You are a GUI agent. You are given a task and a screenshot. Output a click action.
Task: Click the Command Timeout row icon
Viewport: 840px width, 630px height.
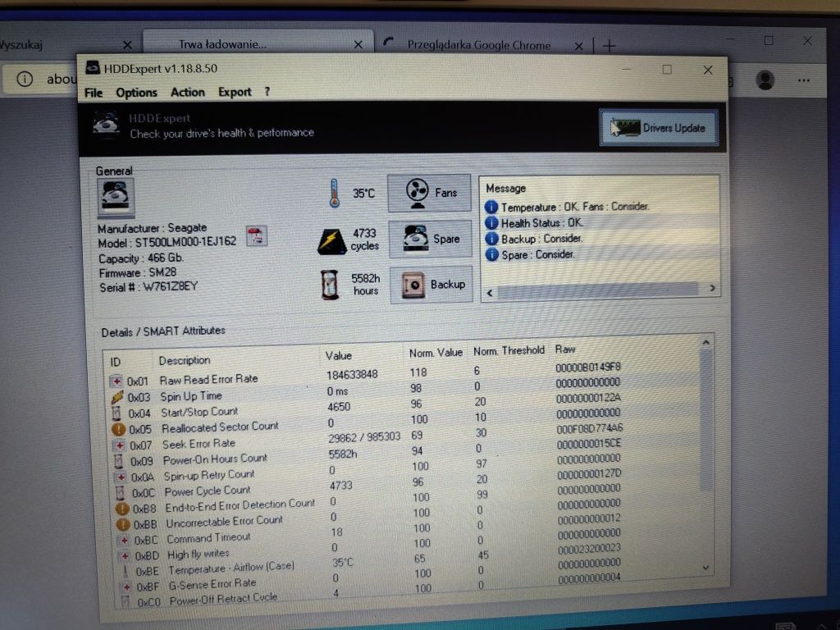(125, 540)
